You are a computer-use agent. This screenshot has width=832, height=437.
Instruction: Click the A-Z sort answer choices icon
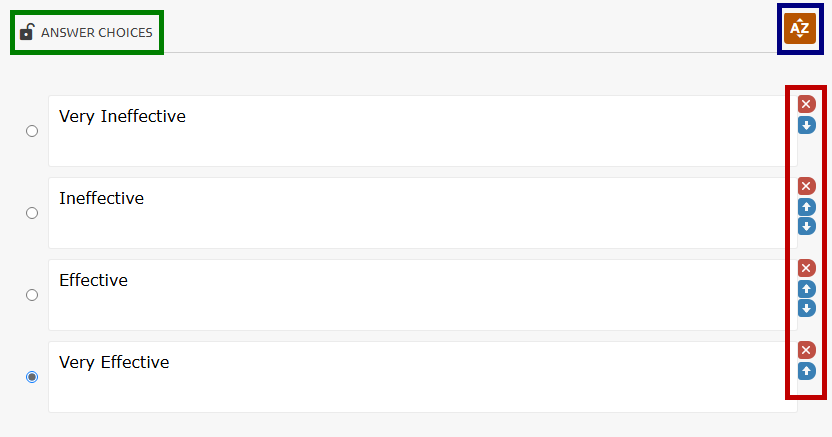(799, 28)
